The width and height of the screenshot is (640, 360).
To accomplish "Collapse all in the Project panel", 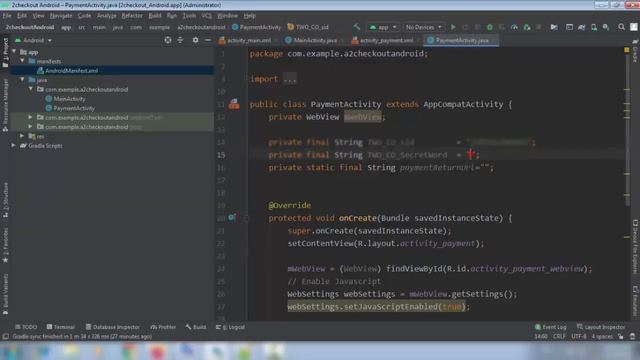I will 180,40.
